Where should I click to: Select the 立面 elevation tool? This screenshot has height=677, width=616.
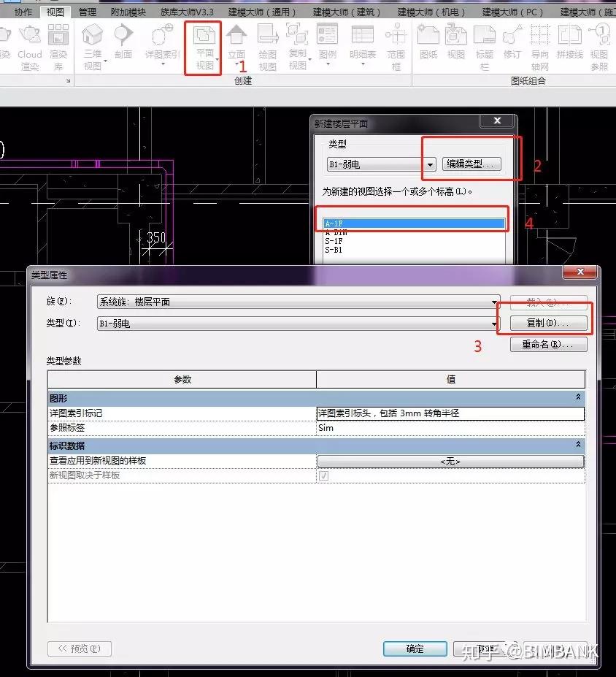tap(236, 42)
